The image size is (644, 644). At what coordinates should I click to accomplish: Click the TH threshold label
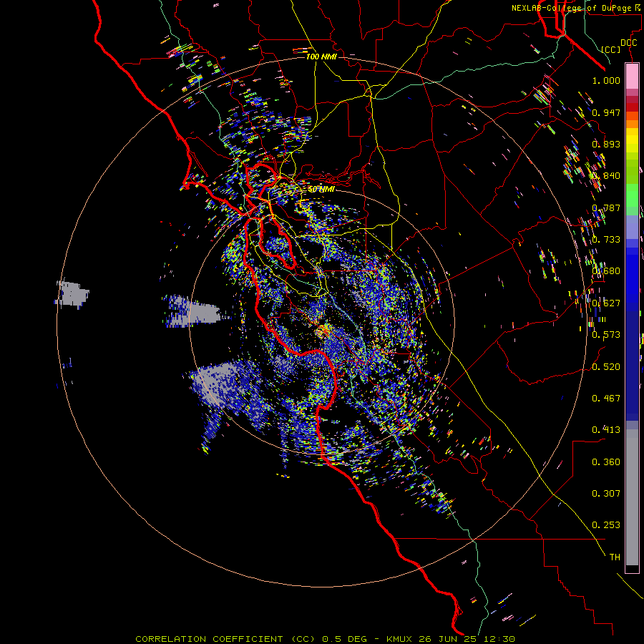[615, 557]
